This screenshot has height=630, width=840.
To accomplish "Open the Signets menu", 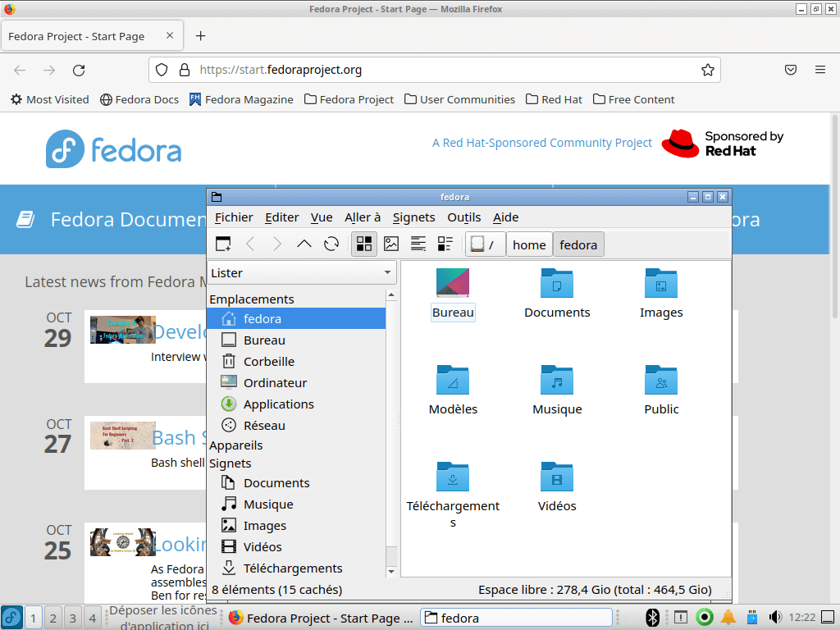I will pyautogui.click(x=413, y=217).
